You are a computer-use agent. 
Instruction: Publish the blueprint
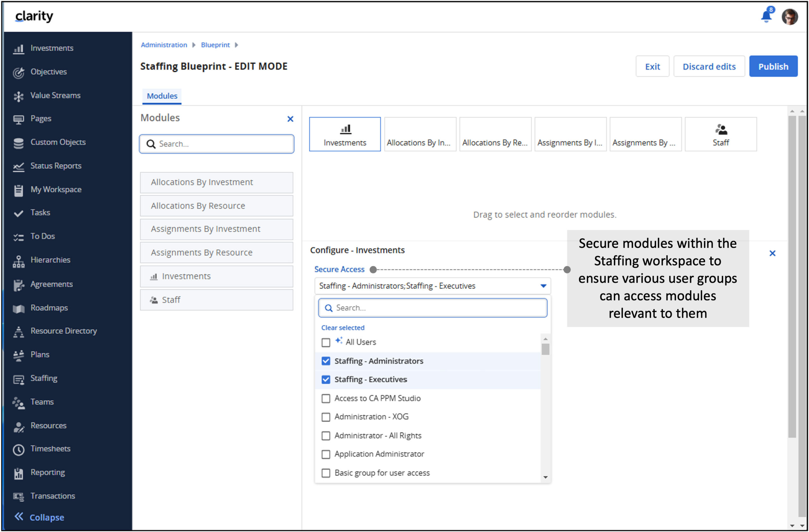(x=773, y=66)
